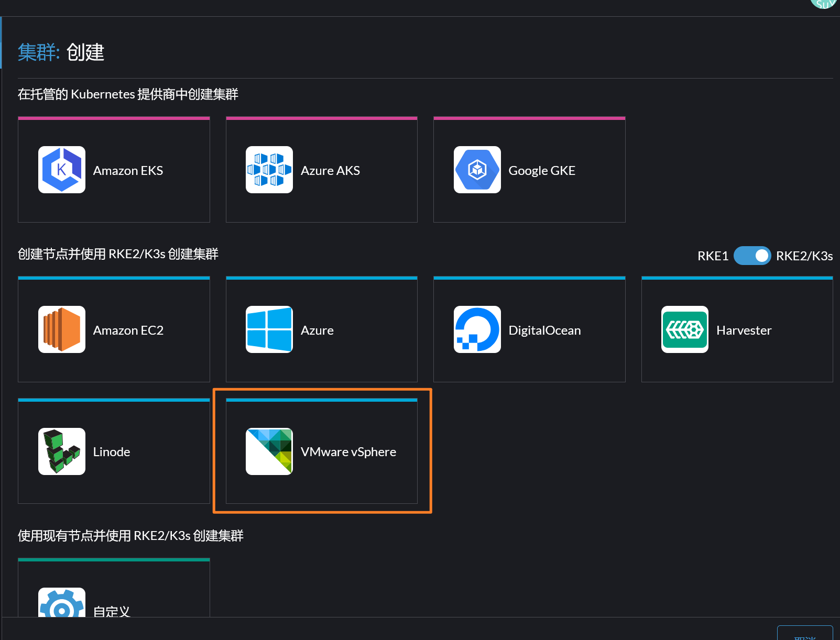Select the DigitalOcean logo icon

tap(477, 329)
